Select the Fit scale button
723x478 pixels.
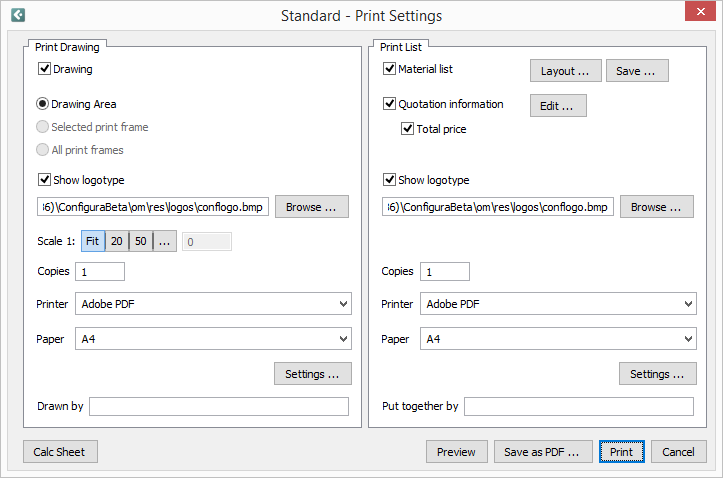click(92, 241)
